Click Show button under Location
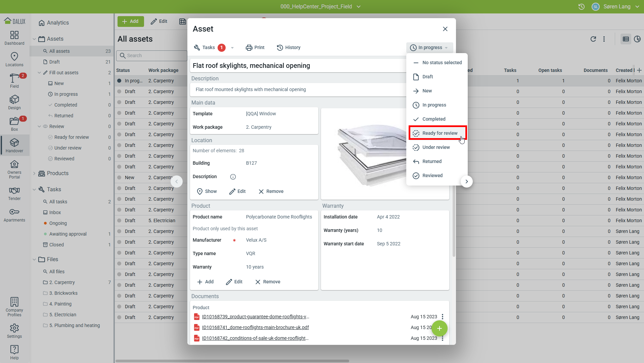This screenshot has height=363, width=644. (206, 191)
